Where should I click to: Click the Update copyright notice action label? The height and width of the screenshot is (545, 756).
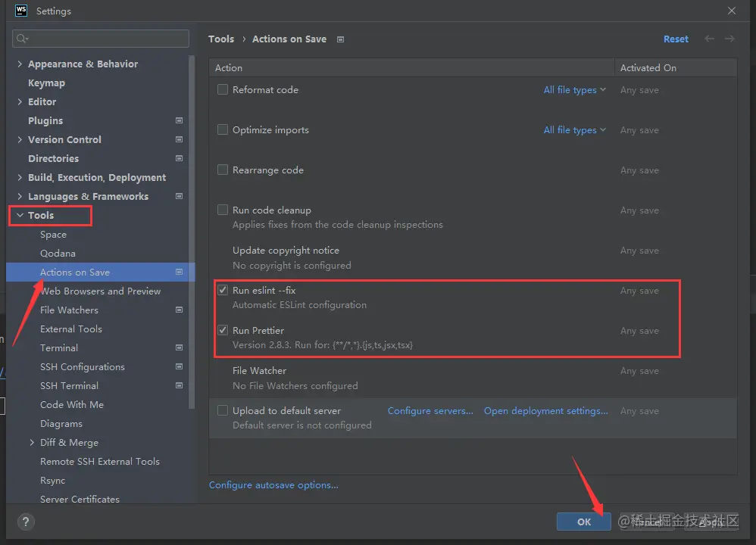pos(286,250)
